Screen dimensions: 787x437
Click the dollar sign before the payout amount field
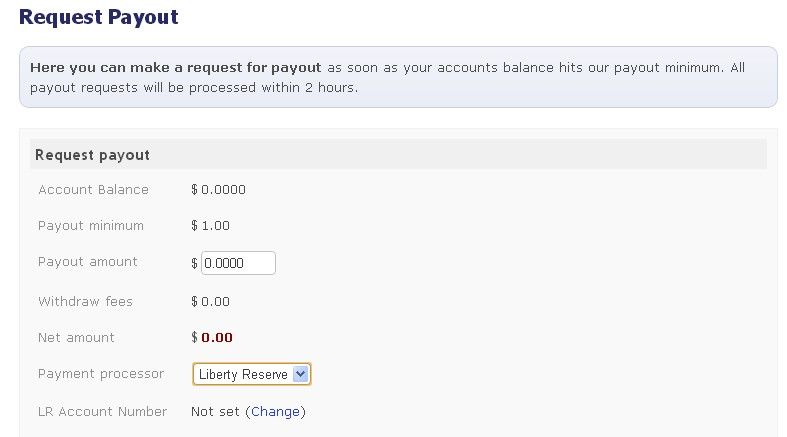click(194, 263)
